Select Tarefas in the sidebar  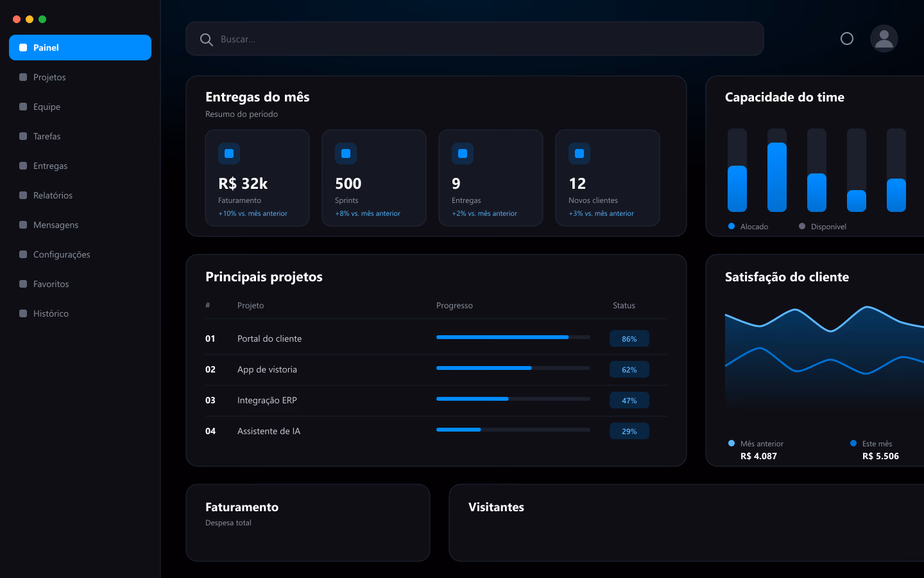coord(80,136)
